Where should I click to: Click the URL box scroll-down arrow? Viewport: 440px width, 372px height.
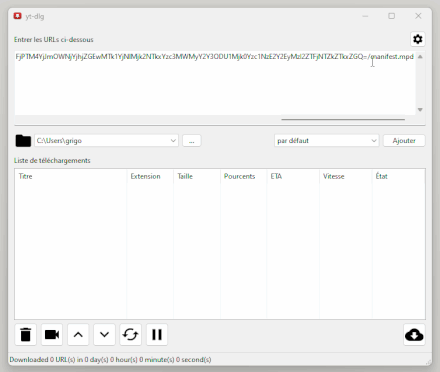point(420,110)
